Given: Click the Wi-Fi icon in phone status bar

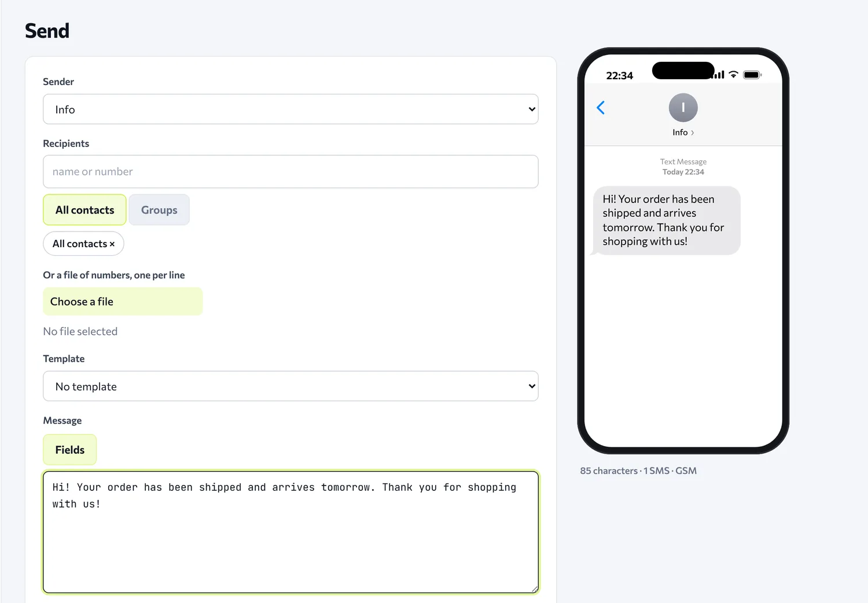Looking at the screenshot, I should [733, 75].
